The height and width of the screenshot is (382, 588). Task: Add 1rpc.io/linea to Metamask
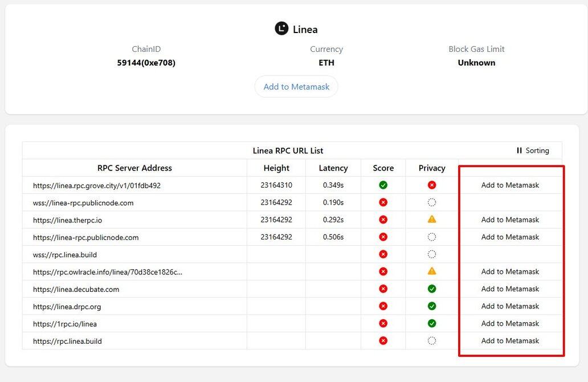point(510,323)
